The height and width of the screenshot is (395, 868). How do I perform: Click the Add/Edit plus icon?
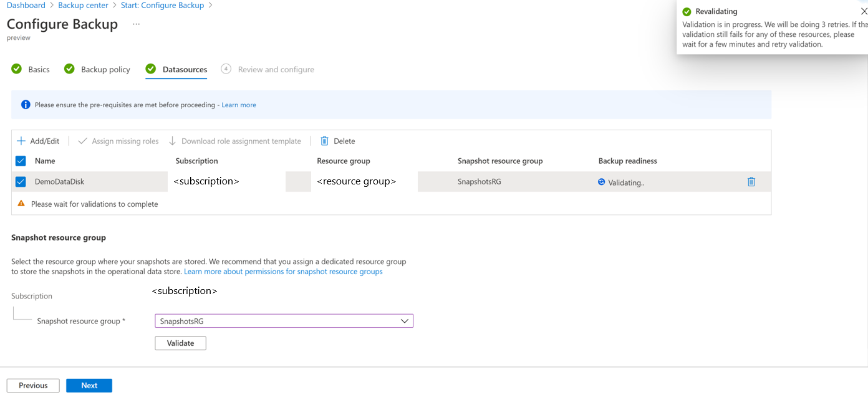21,141
